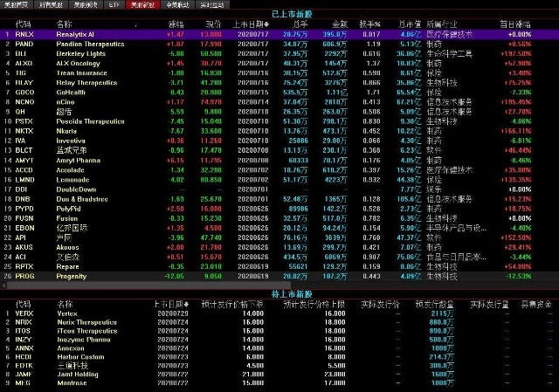
Task: Click the 实际发行量 column header
Action: [489, 305]
